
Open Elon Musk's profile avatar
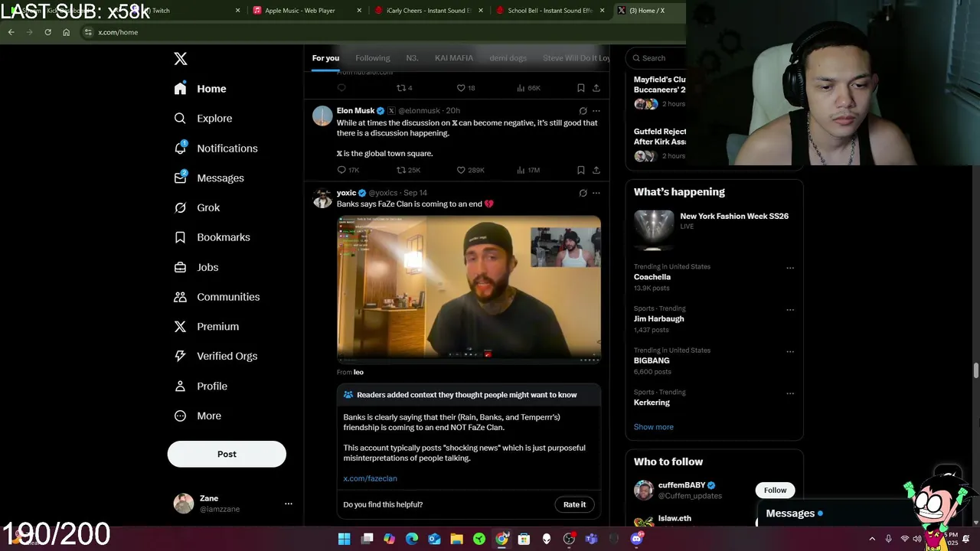[x=322, y=116]
